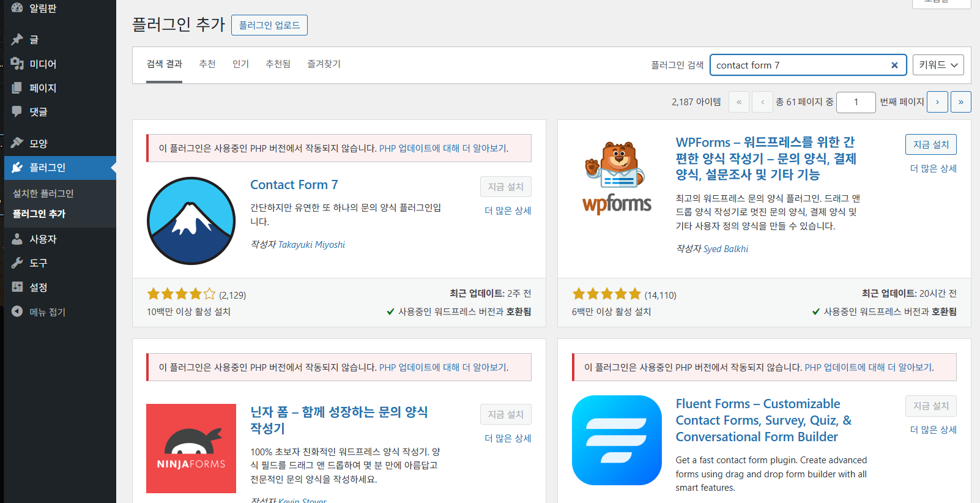The width and height of the screenshot is (980, 503).
Task: Click the 도구 wrench icon
Action: tap(17, 263)
